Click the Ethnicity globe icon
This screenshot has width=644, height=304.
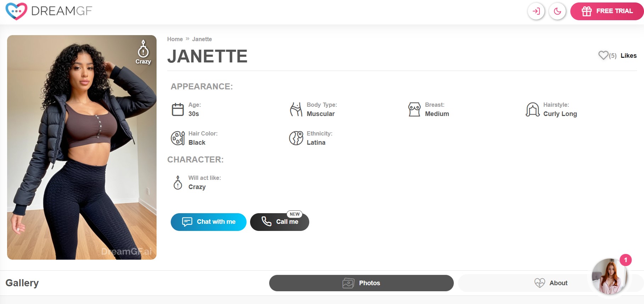point(296,138)
